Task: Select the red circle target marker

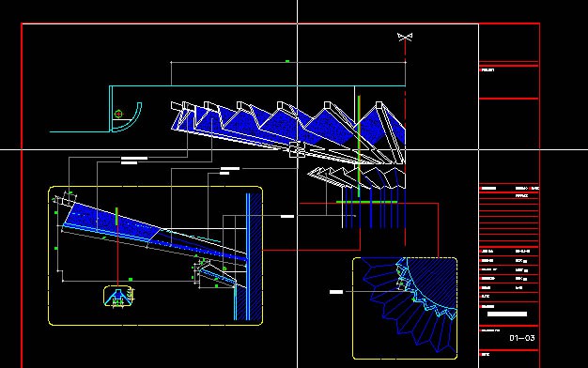Action: 118,114
